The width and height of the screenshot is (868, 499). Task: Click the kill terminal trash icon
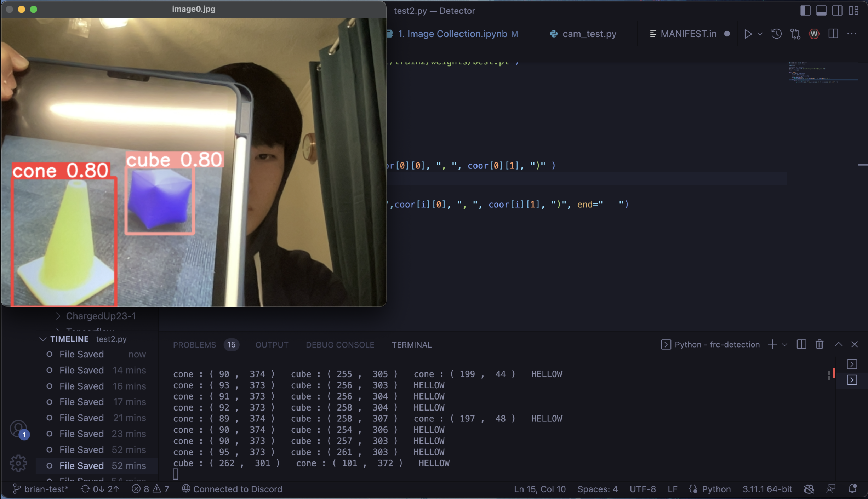point(819,344)
